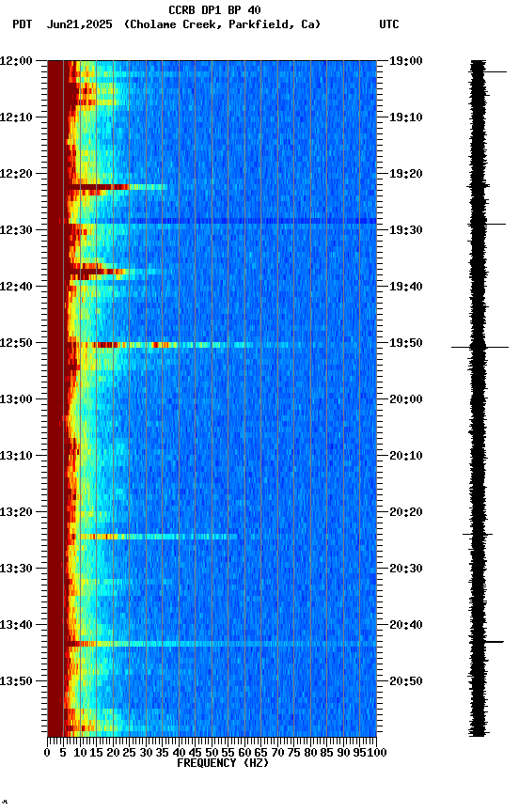Click the 20:20 UTC time label

[406, 512]
